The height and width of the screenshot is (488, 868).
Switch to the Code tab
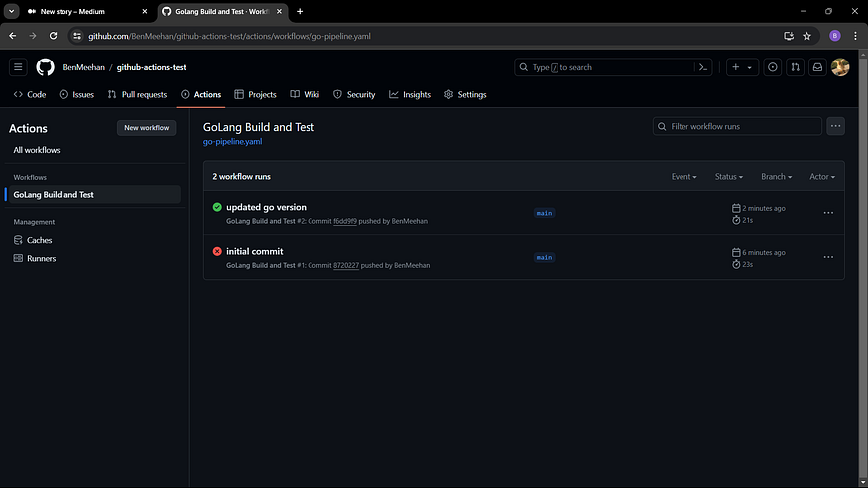[30, 94]
